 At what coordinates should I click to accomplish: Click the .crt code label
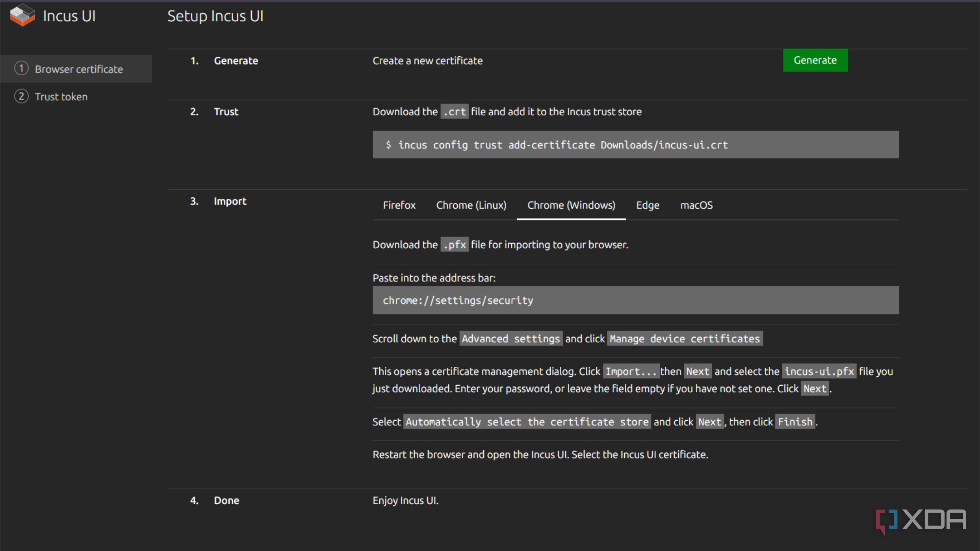[x=455, y=112]
